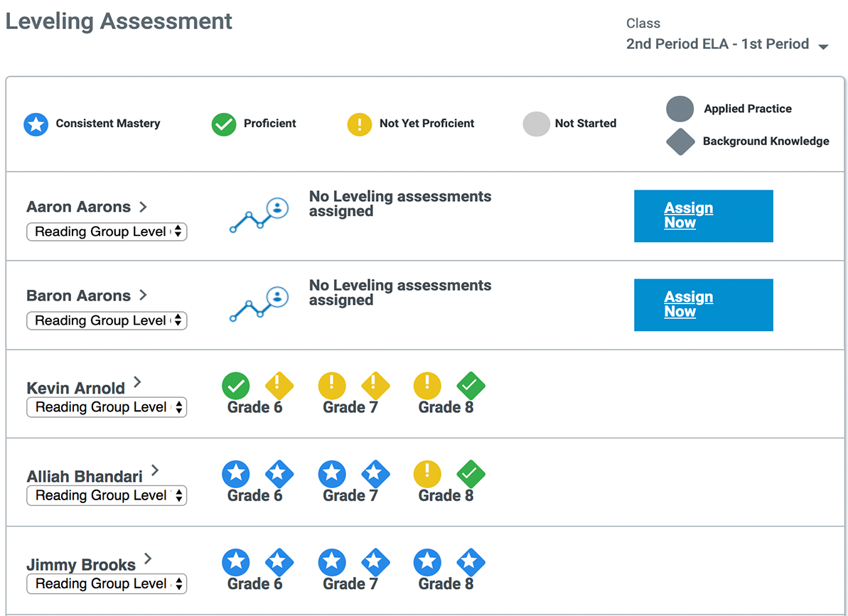Select the 2nd Period ELA class name
Viewport: 848px width, 616px height.
[716, 43]
